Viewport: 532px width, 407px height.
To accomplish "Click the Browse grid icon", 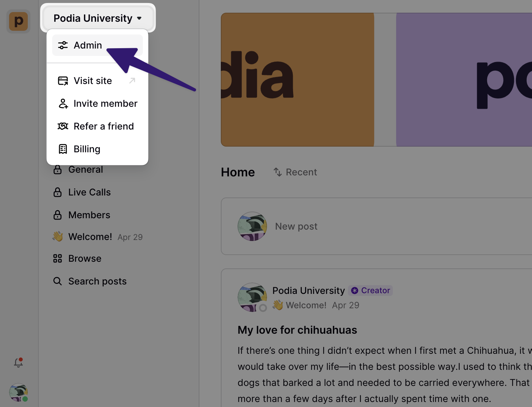I will pyautogui.click(x=58, y=258).
